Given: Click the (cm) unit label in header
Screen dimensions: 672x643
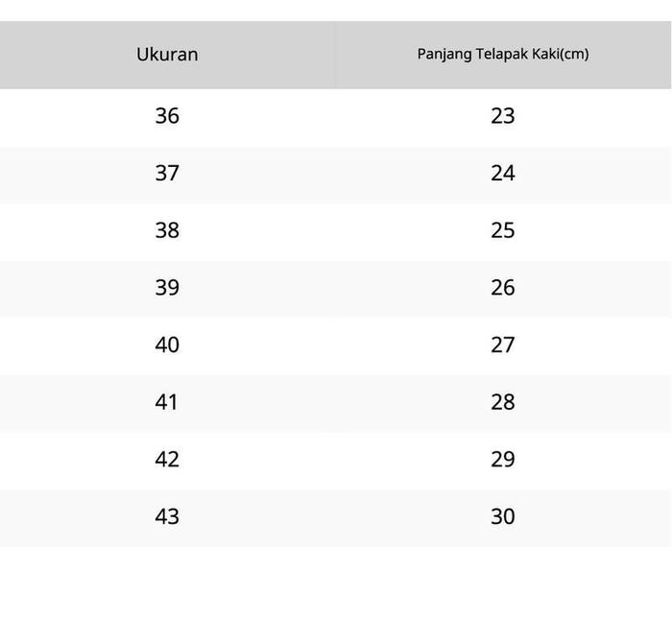Looking at the screenshot, I should coord(574,55).
